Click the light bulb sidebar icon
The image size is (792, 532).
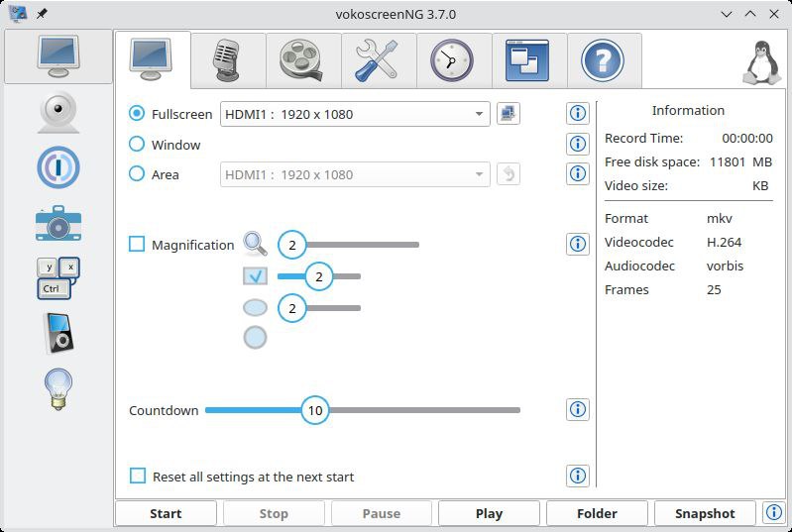(58, 388)
